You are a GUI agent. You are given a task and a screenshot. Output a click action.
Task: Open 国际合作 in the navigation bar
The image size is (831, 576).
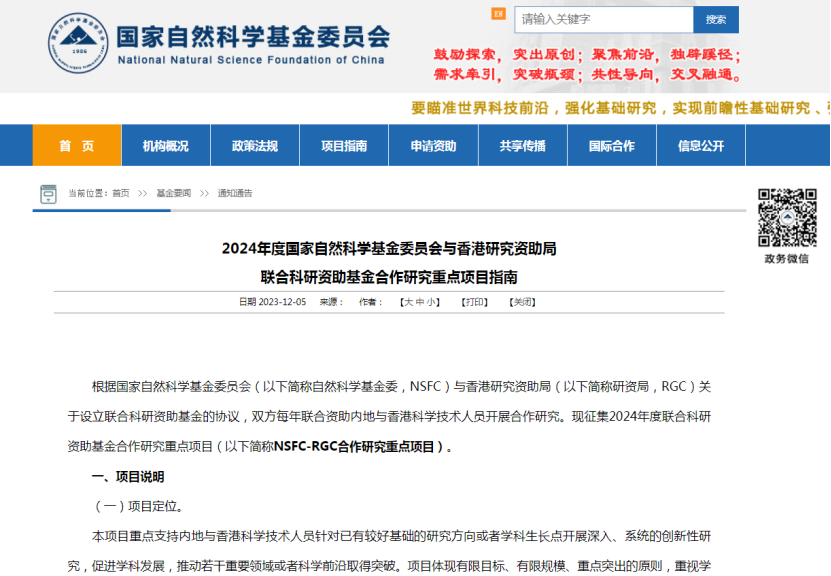click(x=611, y=146)
